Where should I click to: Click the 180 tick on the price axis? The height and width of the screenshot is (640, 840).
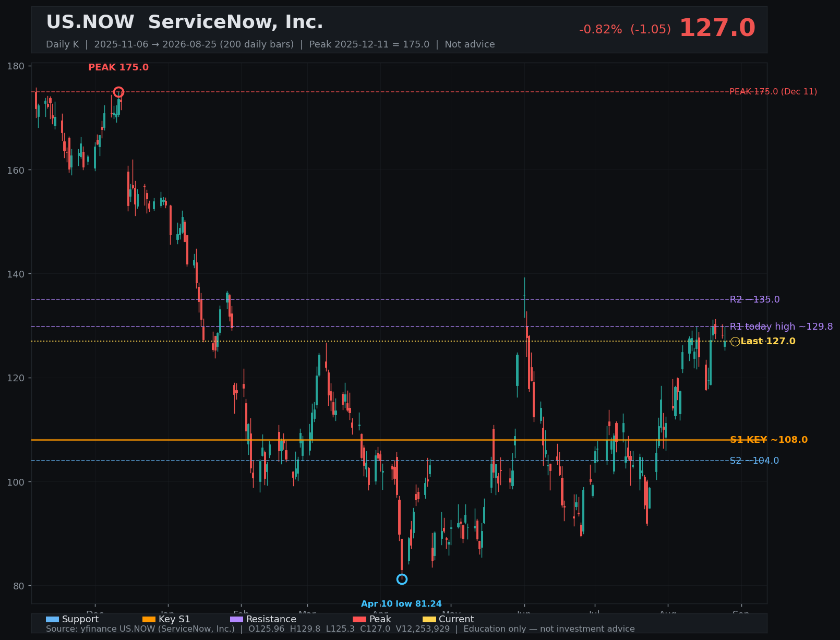pos(16,66)
